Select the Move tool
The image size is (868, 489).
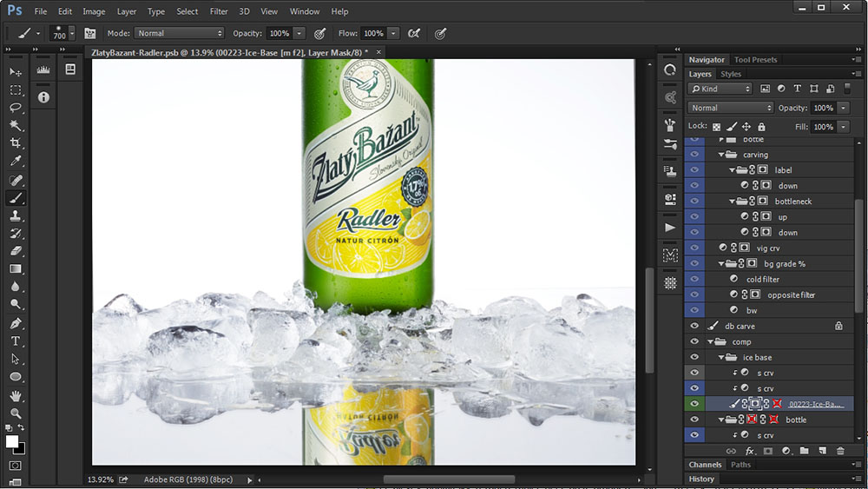(x=16, y=72)
